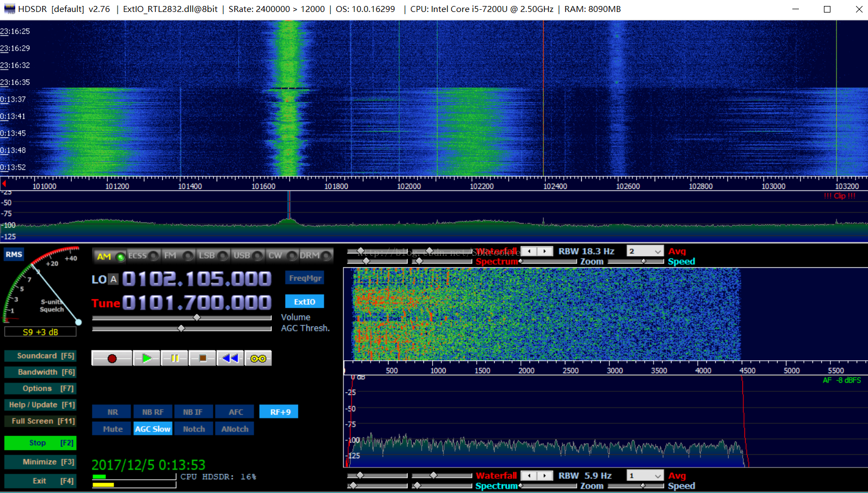Viewport: 868px width, 493px height.
Task: Increase RBW 18.3 Hz using right arrow
Action: (545, 251)
